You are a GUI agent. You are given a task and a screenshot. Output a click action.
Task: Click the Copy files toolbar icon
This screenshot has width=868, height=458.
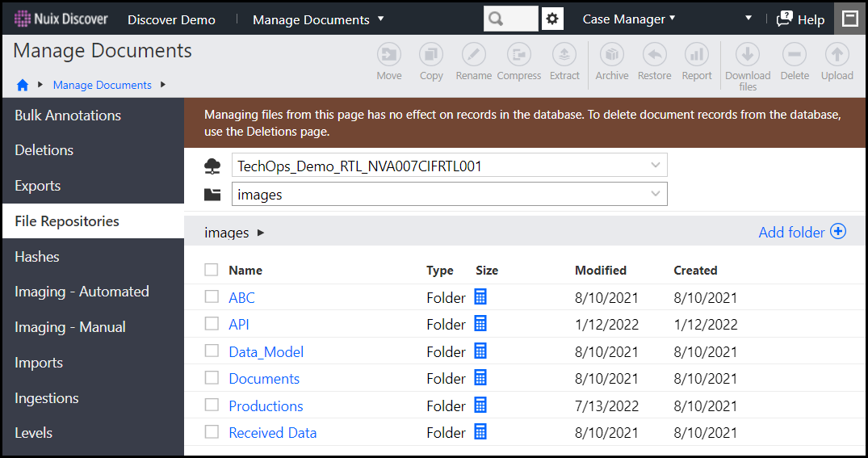(431, 55)
